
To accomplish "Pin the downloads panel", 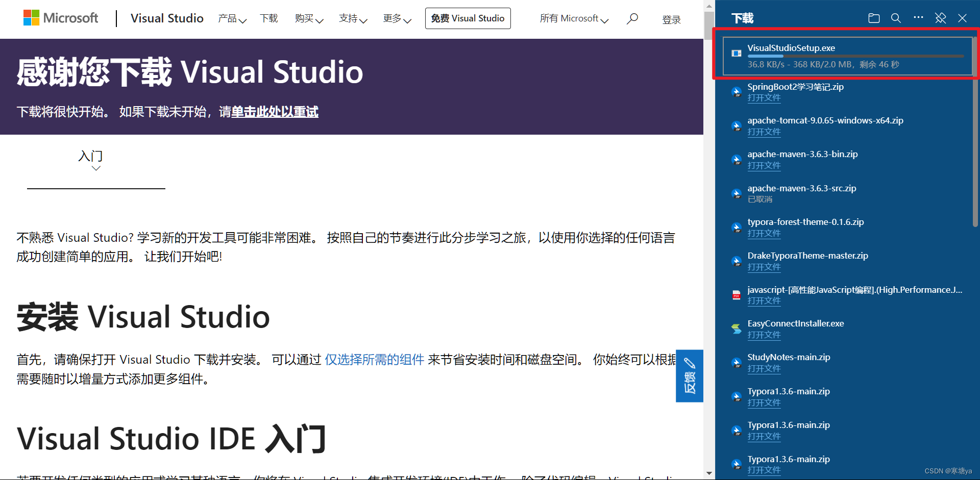I will [941, 18].
